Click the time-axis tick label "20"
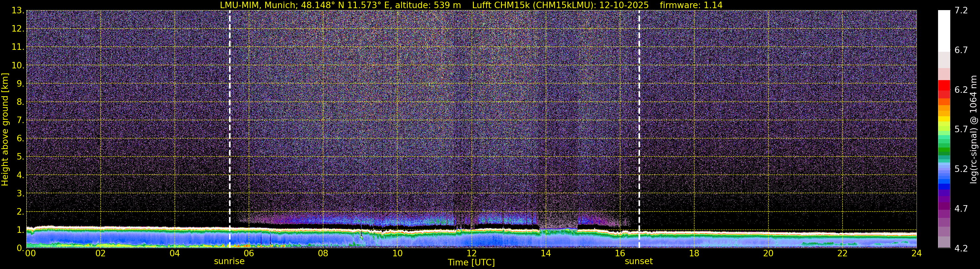 [768, 254]
